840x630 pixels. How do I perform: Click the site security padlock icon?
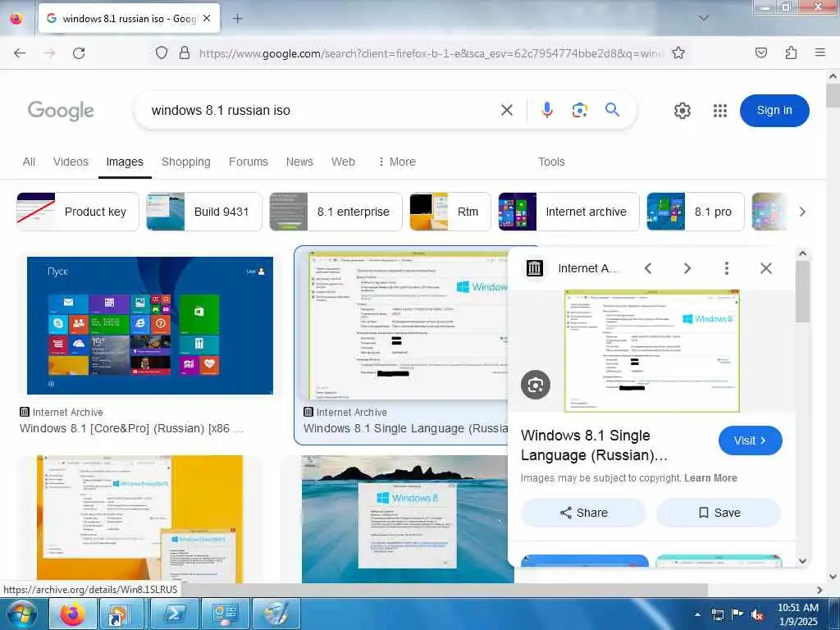point(185,52)
